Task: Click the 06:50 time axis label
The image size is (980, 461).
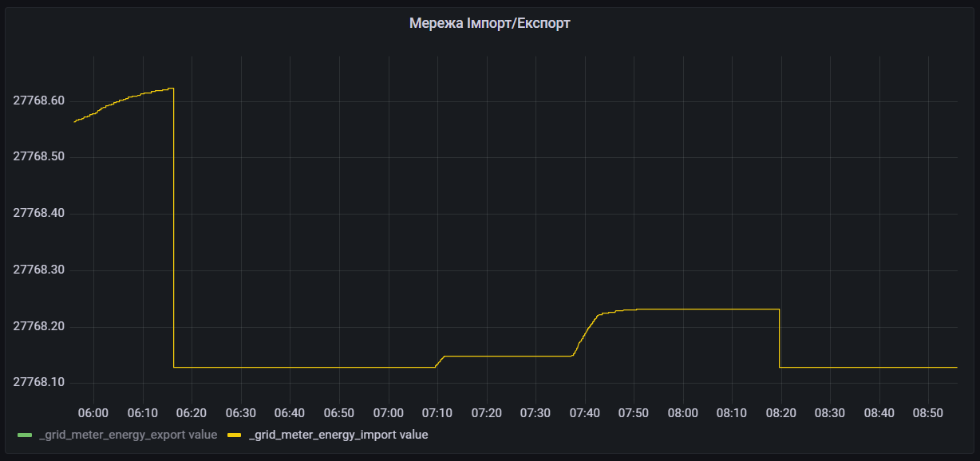Action: click(339, 412)
